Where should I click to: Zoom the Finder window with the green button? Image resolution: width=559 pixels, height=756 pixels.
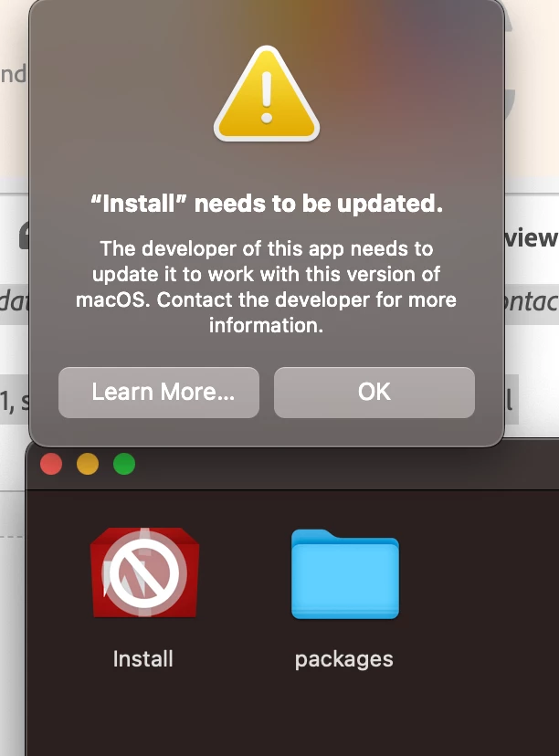pos(124,464)
